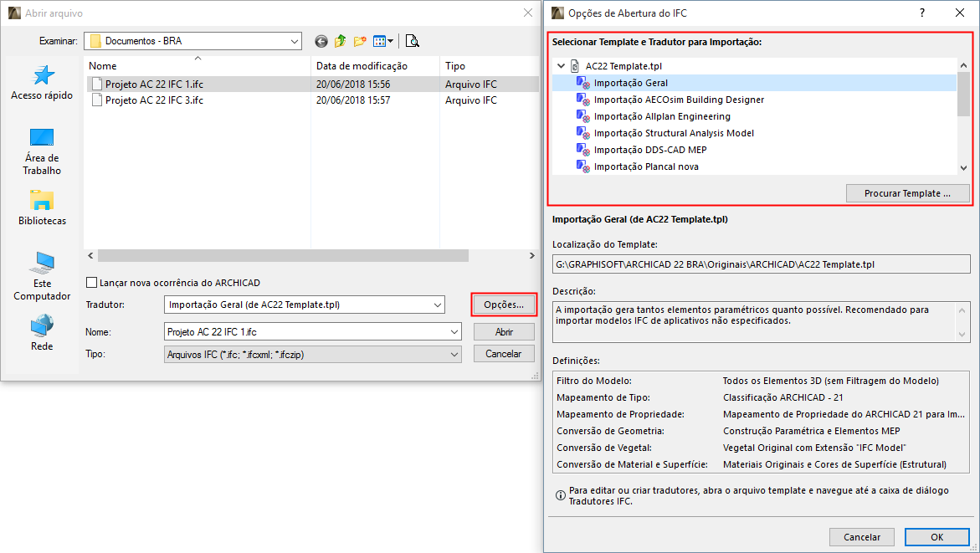The image size is (980, 553).
Task: Click Importação AECOsim Building Designer icon
Action: (583, 100)
